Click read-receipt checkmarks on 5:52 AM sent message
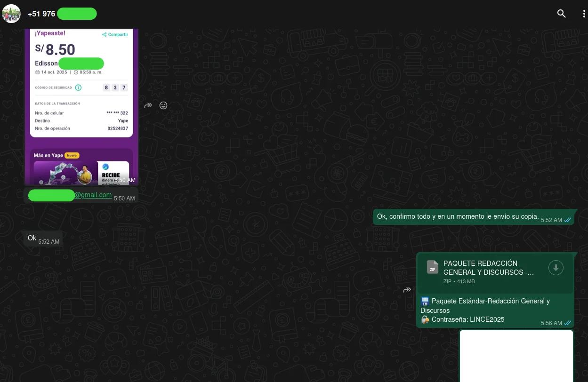Viewport: 588px width, 382px height. click(567, 220)
